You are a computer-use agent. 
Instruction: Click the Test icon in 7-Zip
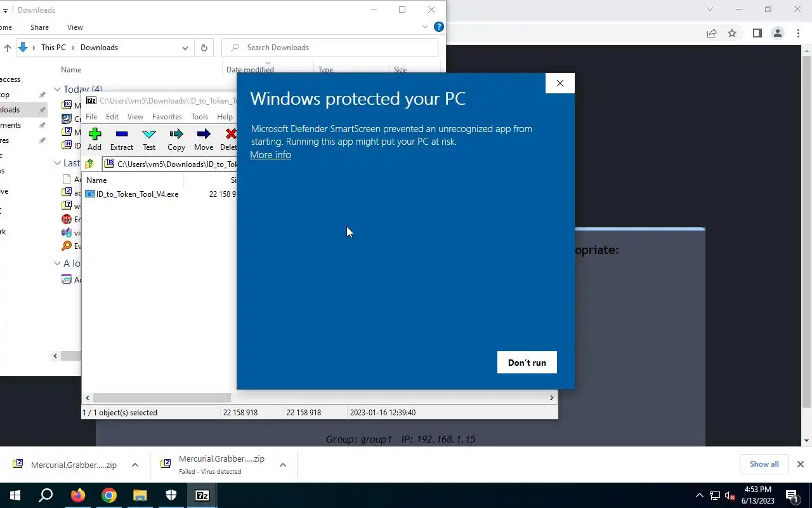coord(149,139)
